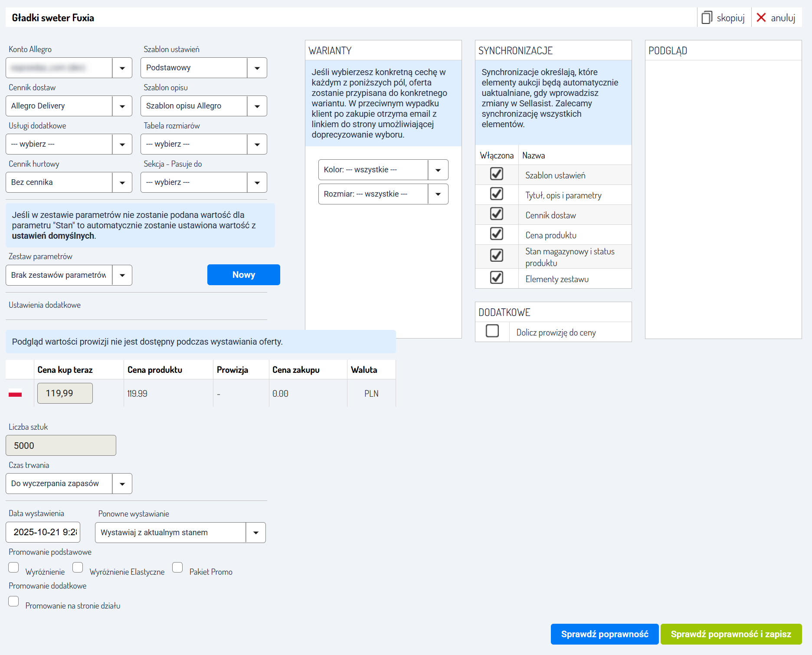The image size is (812, 655).
Task: Open the Ponowne wystawianie dropdown
Action: tap(256, 533)
